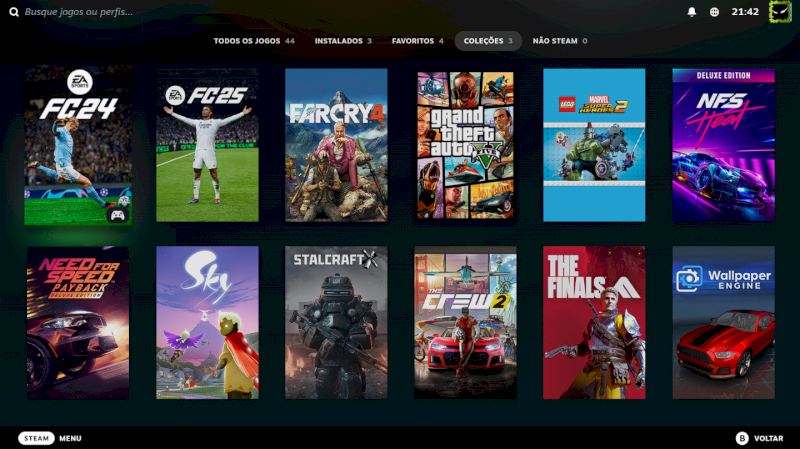Open the Stalcraft X game cover

(x=336, y=322)
